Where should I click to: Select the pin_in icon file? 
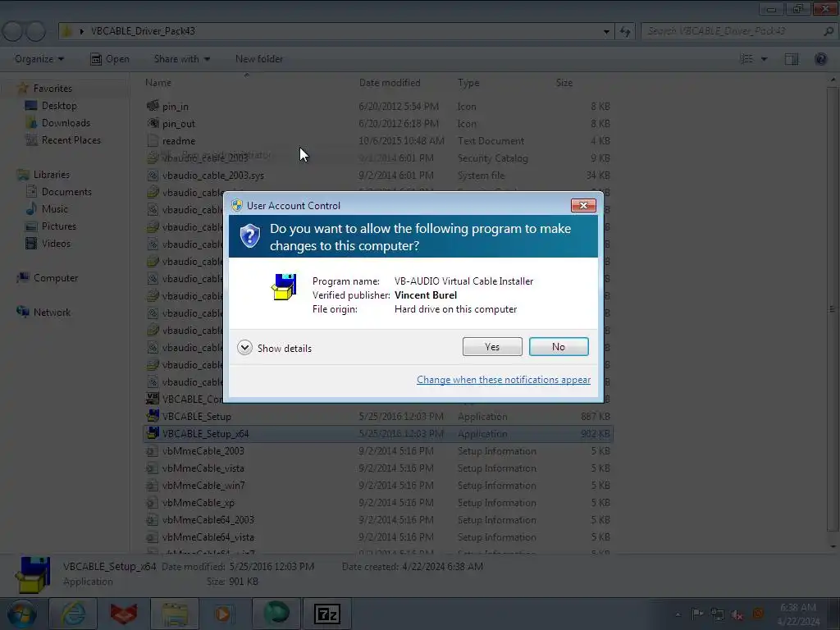pyautogui.click(x=377, y=107)
